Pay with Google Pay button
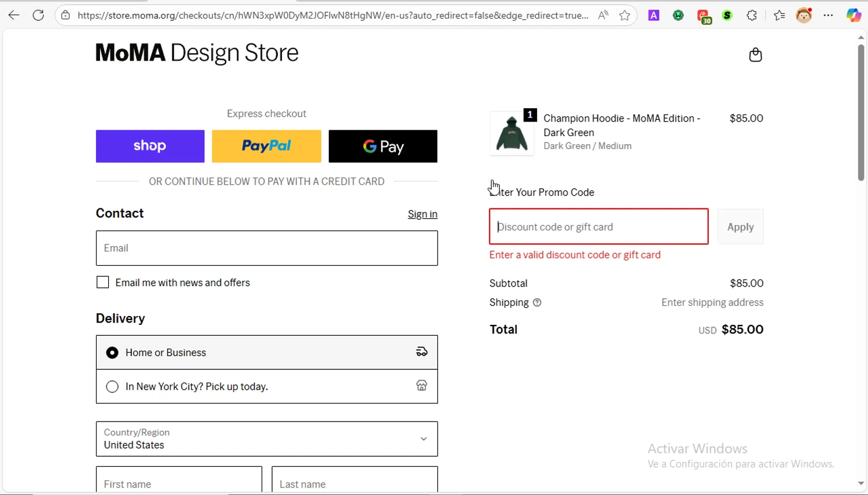The height and width of the screenshot is (495, 868). tap(383, 146)
